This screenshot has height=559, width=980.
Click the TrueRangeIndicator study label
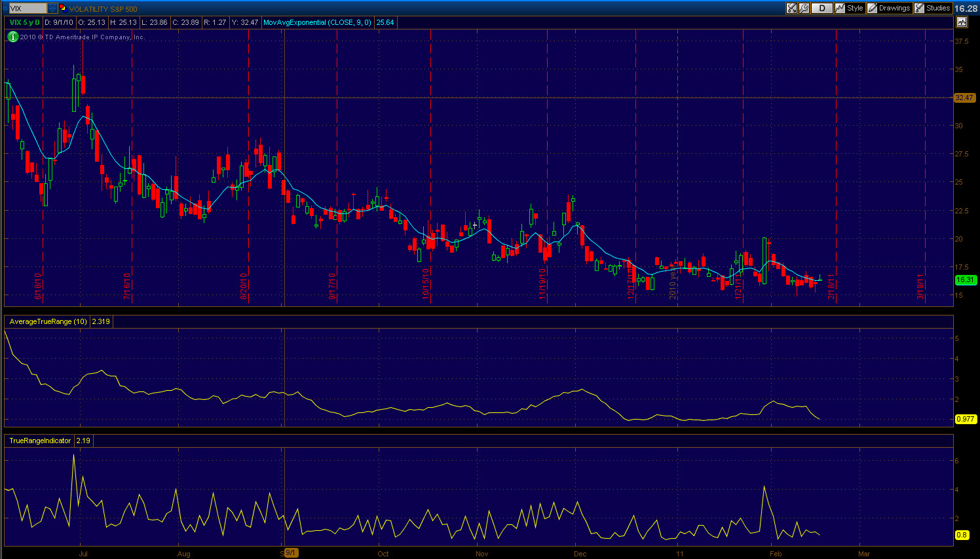pyautogui.click(x=40, y=441)
